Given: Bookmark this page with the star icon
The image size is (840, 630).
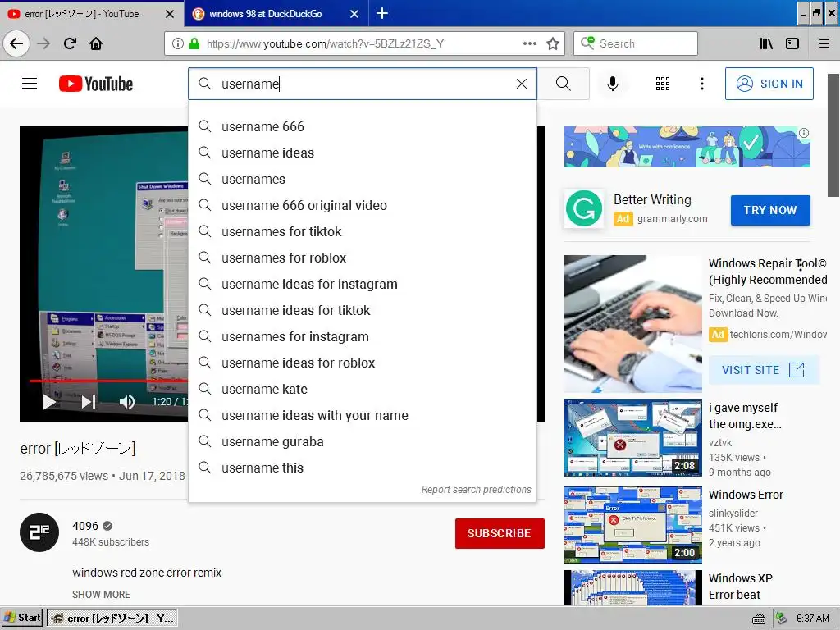Looking at the screenshot, I should tap(553, 43).
